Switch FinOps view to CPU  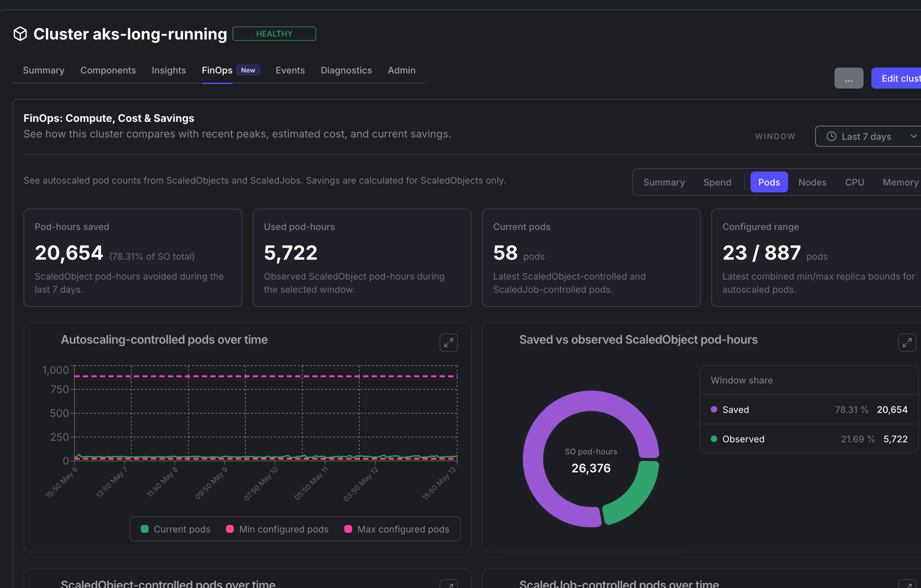pos(854,182)
